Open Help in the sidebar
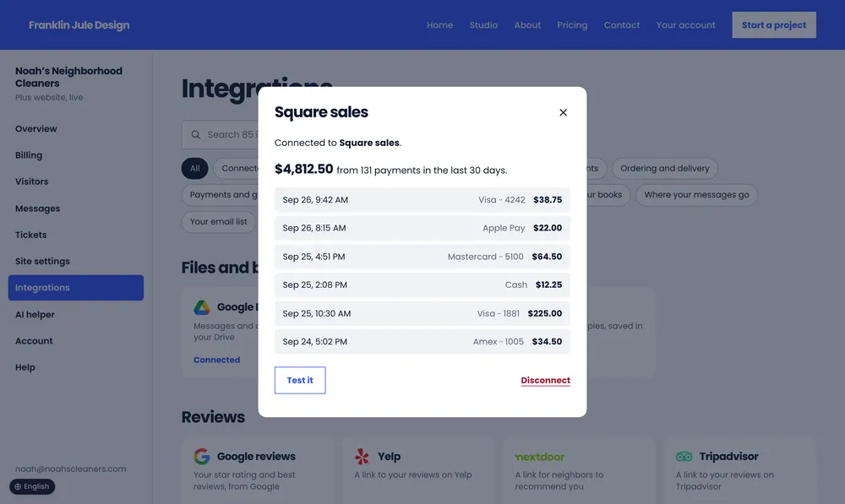The height and width of the screenshot is (504, 845). click(x=25, y=367)
